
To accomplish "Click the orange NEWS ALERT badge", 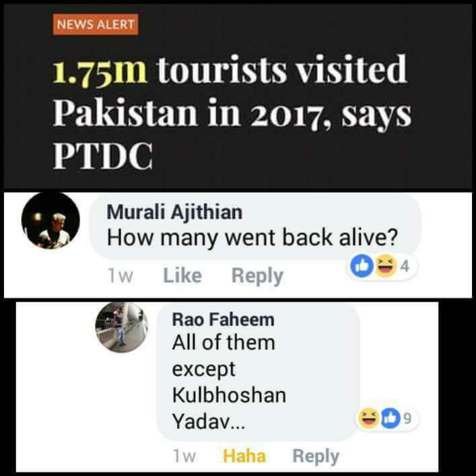I will [96, 24].
